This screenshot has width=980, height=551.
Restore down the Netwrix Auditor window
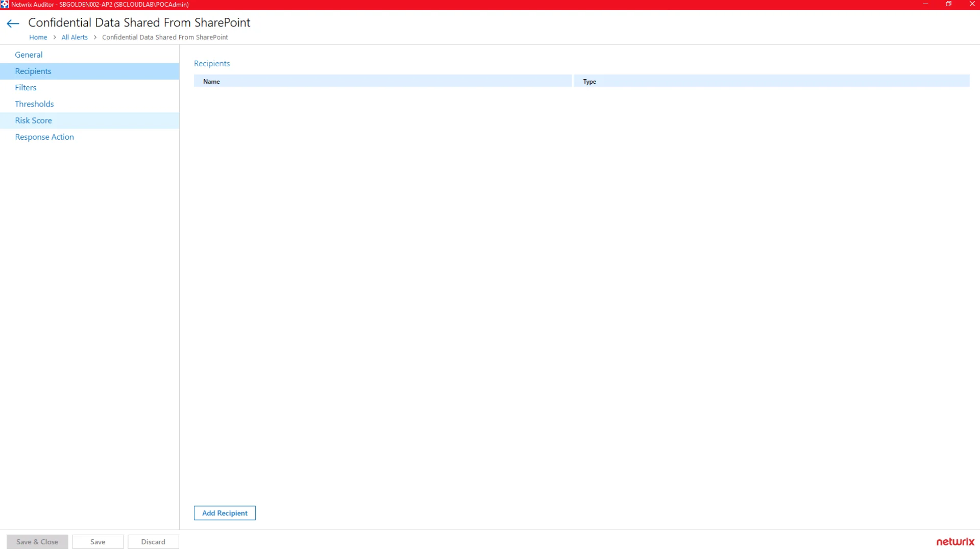948,4
